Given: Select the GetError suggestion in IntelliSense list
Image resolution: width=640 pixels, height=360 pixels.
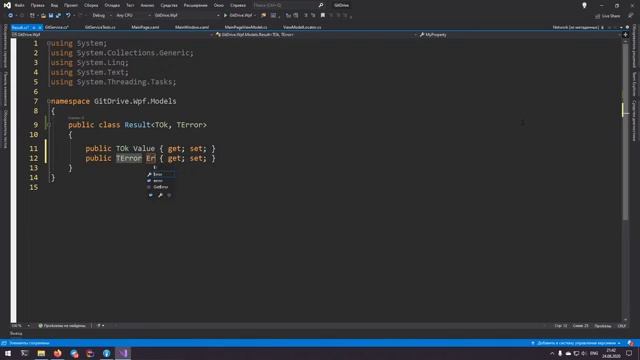Looking at the screenshot, I should point(161,187).
